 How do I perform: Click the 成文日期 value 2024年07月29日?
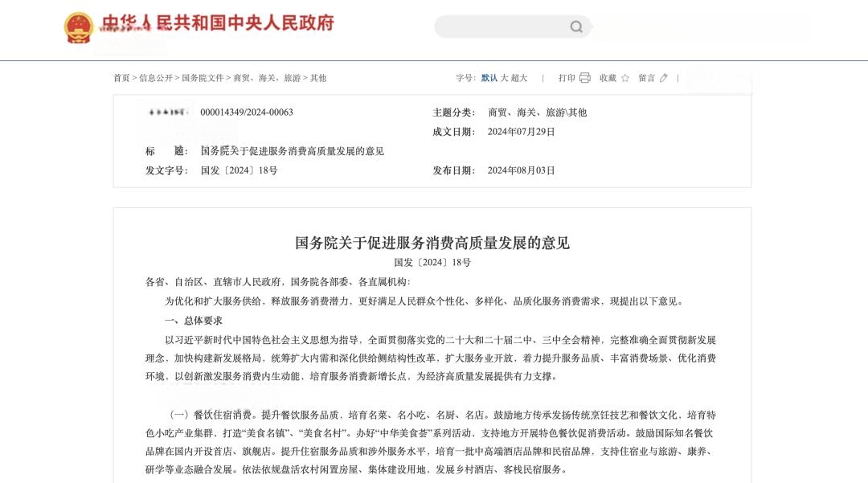pyautogui.click(x=521, y=132)
